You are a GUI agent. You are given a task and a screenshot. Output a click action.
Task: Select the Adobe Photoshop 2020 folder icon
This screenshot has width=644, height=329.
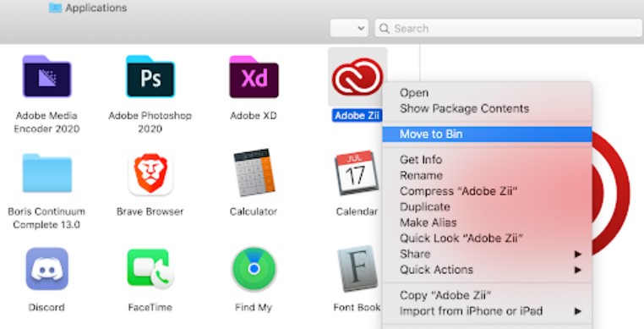[150, 76]
